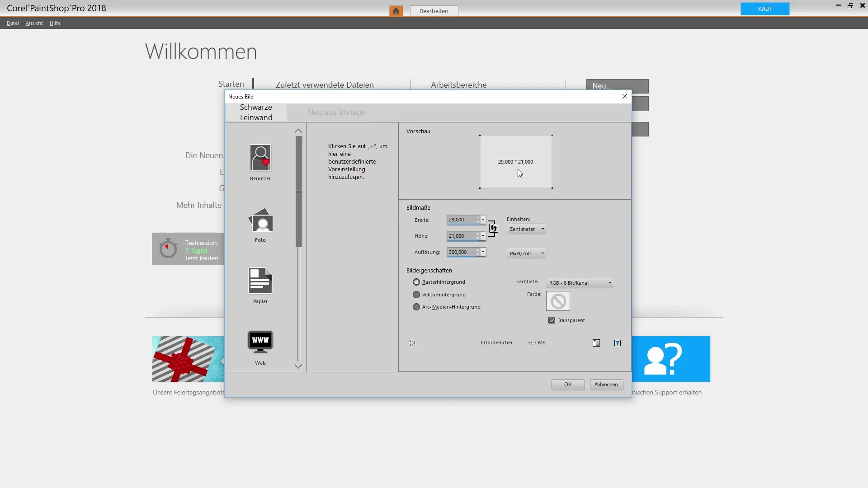868x488 pixels.
Task: Open the Einheiten Zentimeter dropdown
Action: tap(527, 229)
